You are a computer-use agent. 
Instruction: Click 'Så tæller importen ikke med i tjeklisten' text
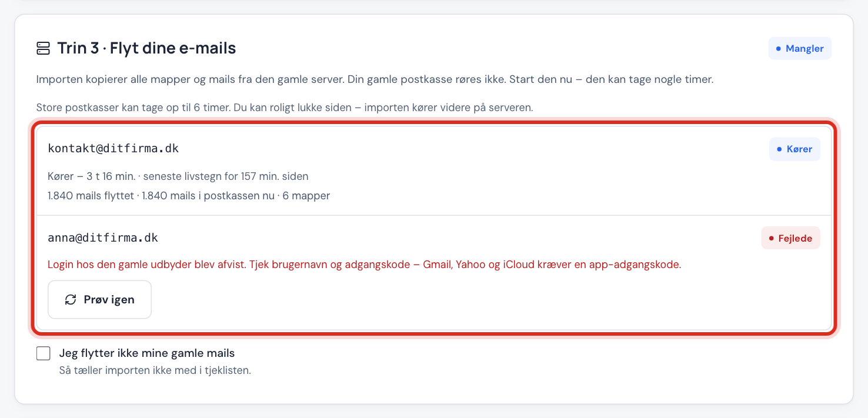point(155,371)
